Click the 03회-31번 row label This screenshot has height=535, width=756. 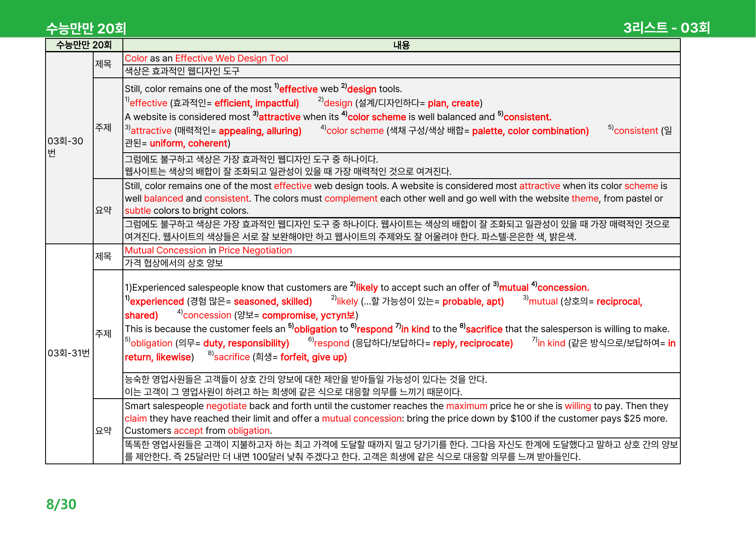[69, 353]
